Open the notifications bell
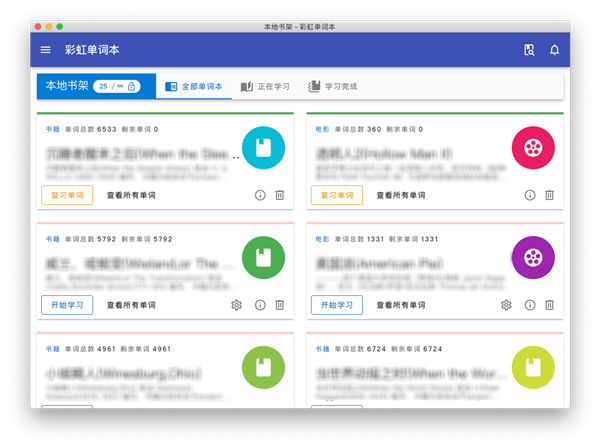The height and width of the screenshot is (448, 600). 554,50
